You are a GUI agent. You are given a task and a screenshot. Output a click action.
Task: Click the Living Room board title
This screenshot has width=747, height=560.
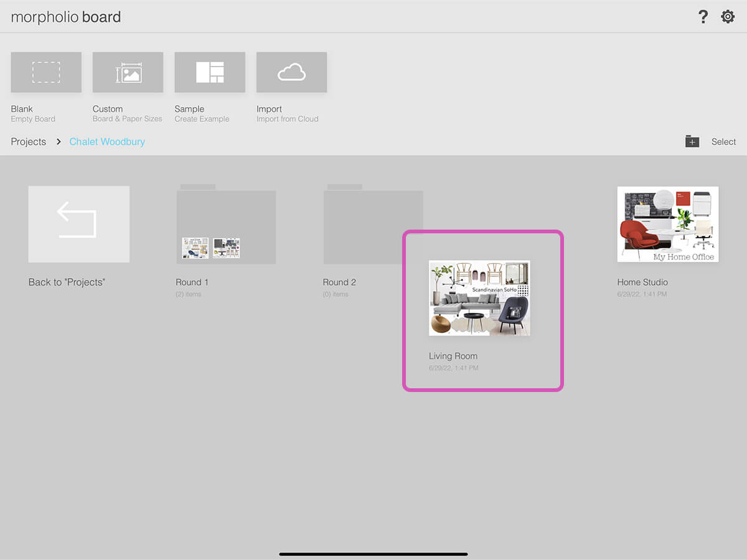pyautogui.click(x=453, y=356)
